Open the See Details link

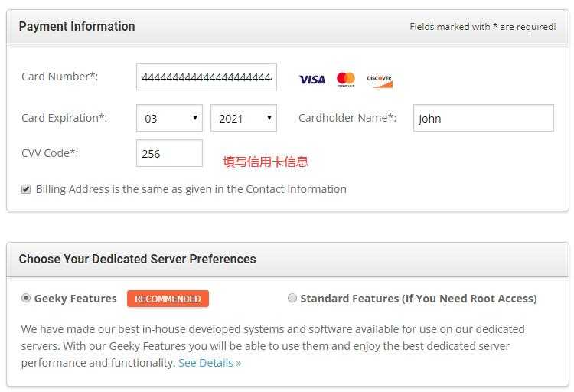[210, 363]
